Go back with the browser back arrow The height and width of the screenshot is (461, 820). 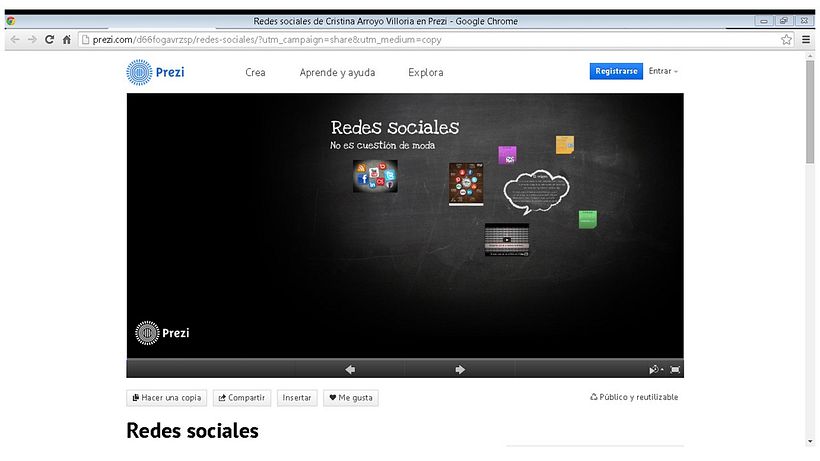15,40
